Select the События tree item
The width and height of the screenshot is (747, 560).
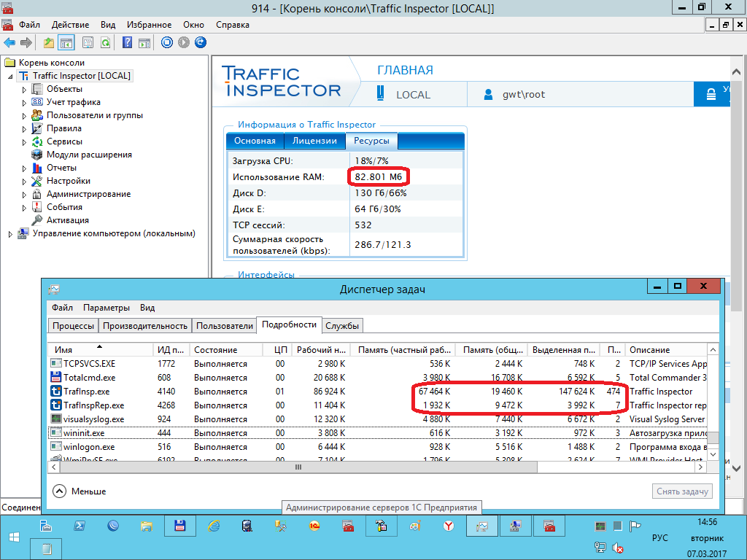click(x=64, y=207)
